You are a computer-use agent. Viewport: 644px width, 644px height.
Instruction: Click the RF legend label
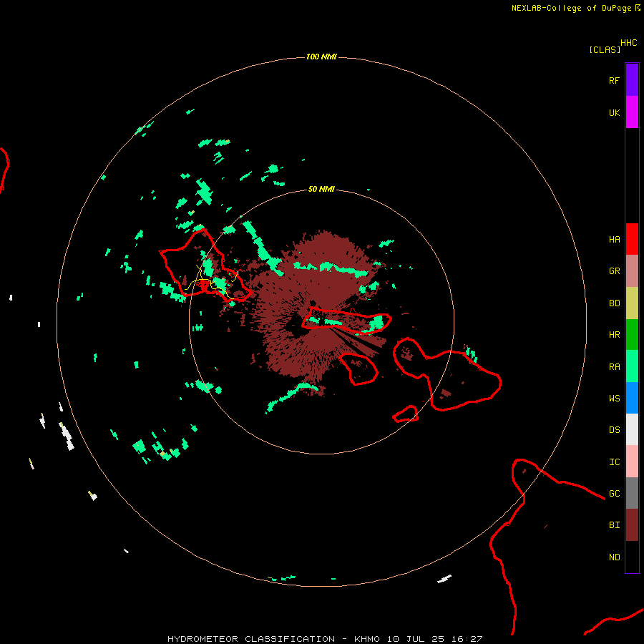[614, 80]
